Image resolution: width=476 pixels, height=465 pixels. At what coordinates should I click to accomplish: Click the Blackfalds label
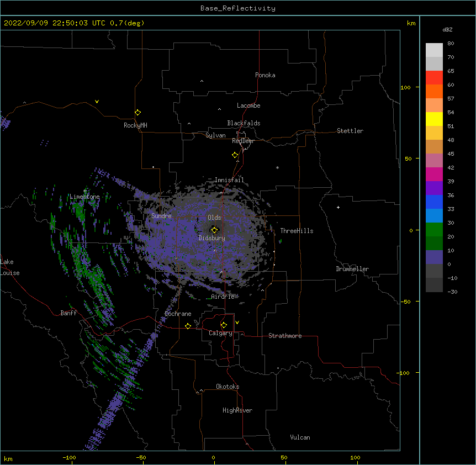[244, 123]
